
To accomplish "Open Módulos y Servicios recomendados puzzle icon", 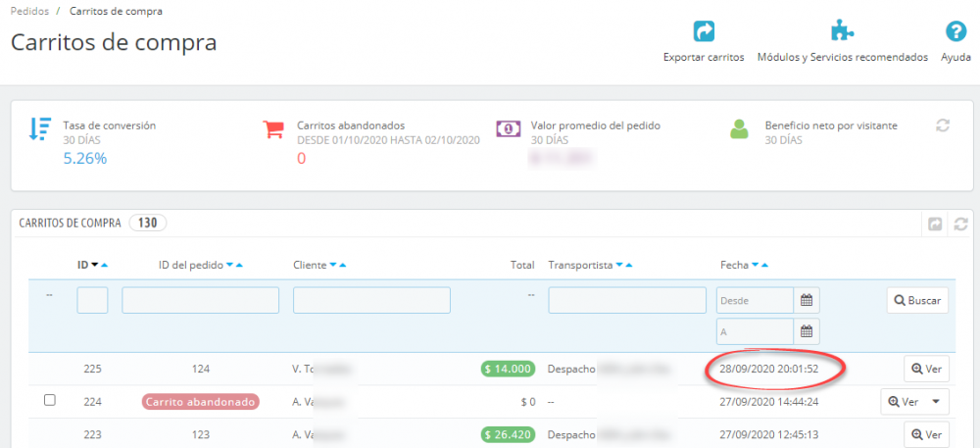I will click(x=842, y=30).
